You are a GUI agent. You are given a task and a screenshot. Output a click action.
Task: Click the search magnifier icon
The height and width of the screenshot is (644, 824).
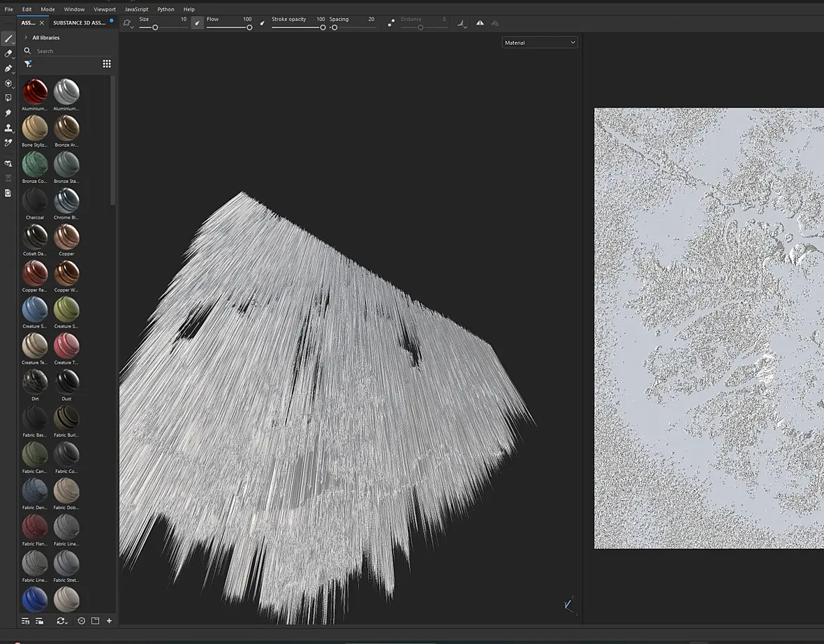click(27, 50)
